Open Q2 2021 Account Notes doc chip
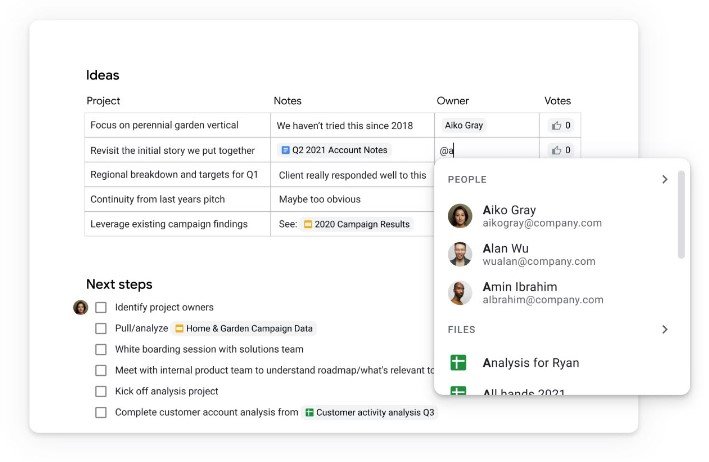 [334, 150]
